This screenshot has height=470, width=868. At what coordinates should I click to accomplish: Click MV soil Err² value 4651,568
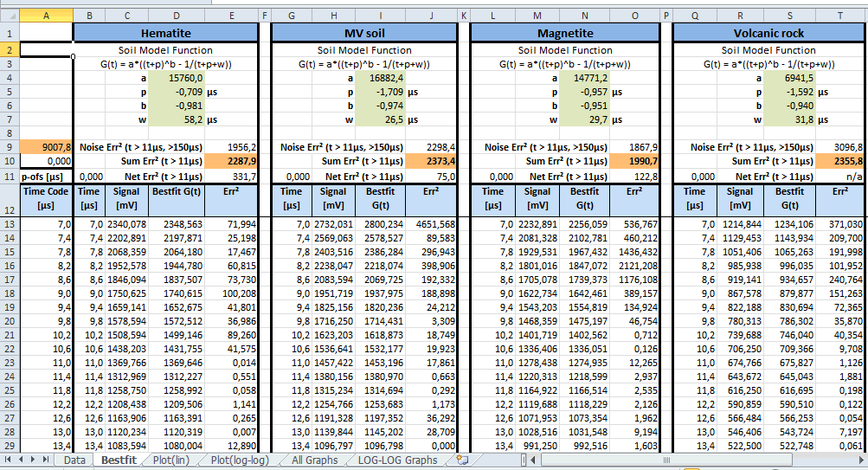point(431,224)
